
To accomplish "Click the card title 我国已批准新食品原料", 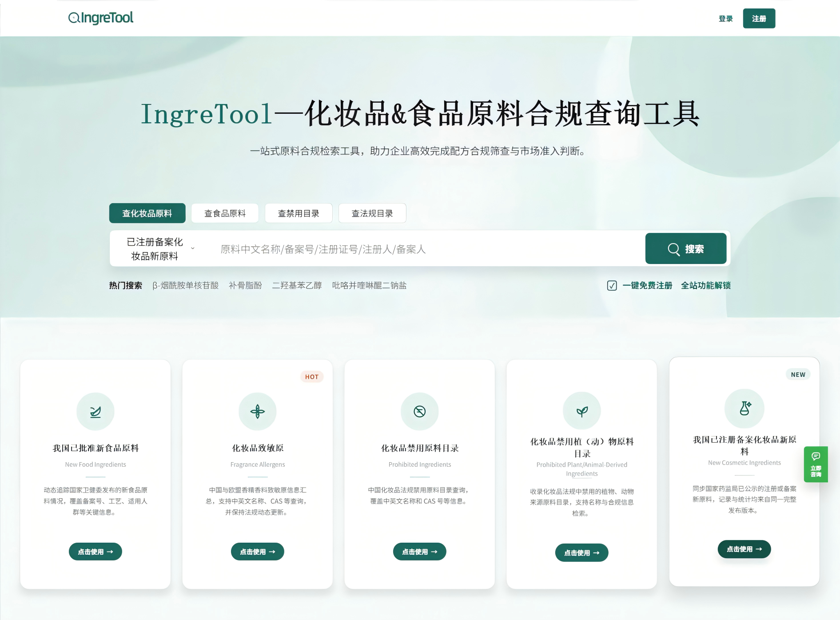I will pyautogui.click(x=96, y=448).
